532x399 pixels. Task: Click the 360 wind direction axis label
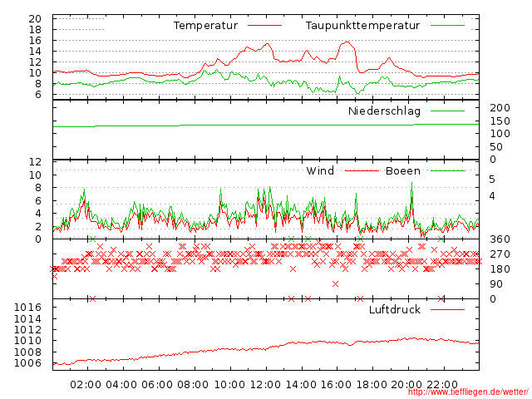500,239
